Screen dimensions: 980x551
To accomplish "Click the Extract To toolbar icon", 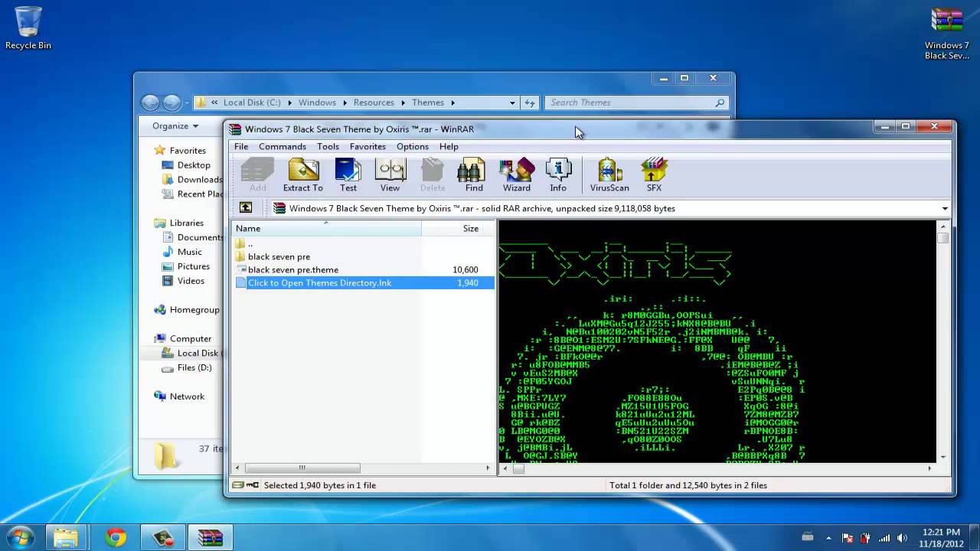I will click(303, 174).
